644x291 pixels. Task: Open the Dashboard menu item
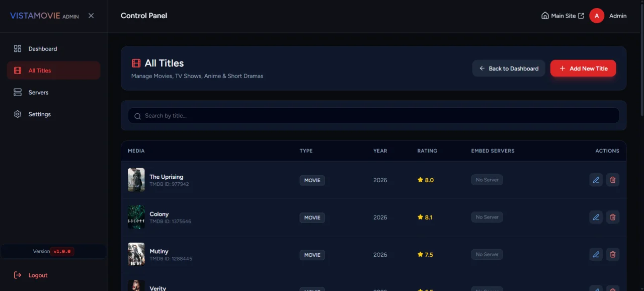53,49
